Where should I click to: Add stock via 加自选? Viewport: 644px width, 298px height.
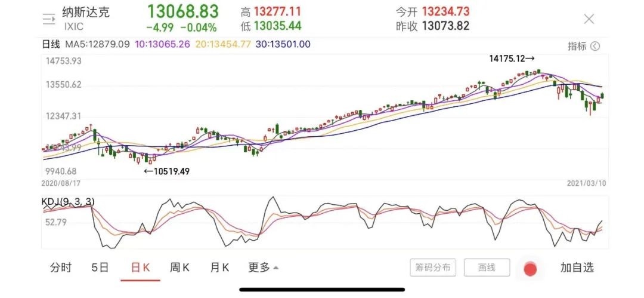point(577,268)
